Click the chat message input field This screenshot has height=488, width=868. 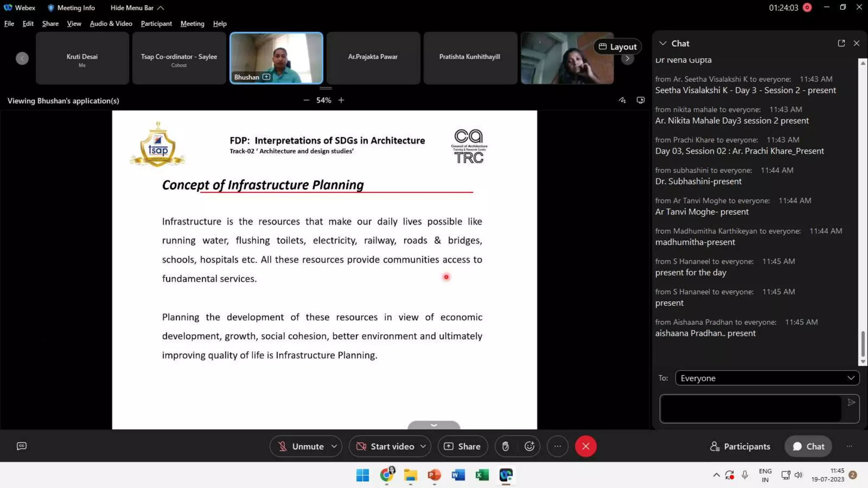[751, 408]
